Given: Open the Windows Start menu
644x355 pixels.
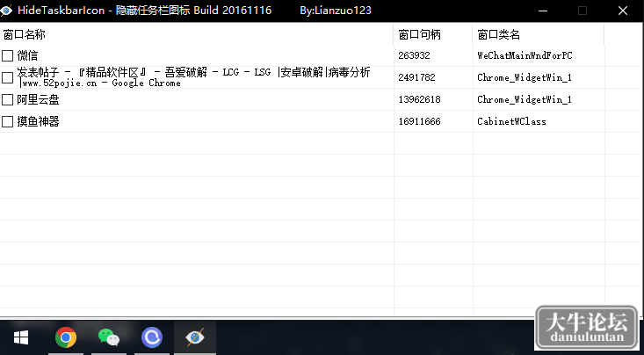Looking at the screenshot, I should pyautogui.click(x=21, y=337).
